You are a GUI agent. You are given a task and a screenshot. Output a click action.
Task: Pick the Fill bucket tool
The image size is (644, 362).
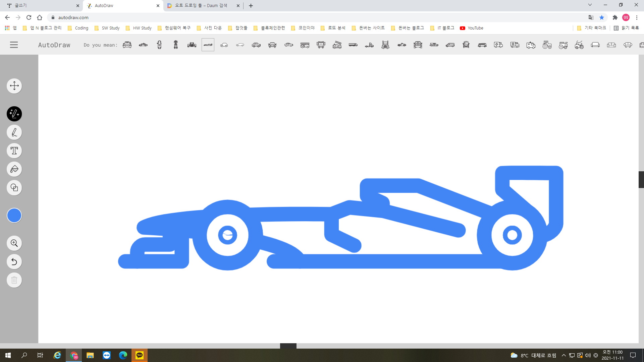(x=14, y=169)
